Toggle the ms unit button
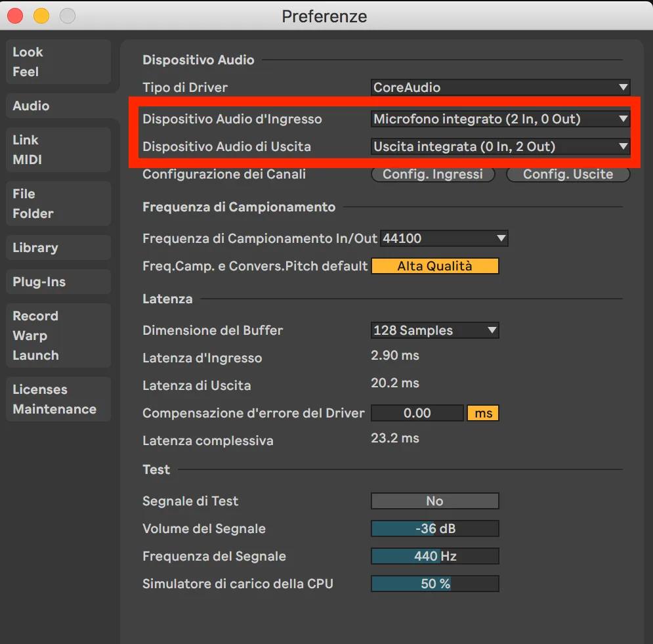The width and height of the screenshot is (653, 644). tap(483, 413)
